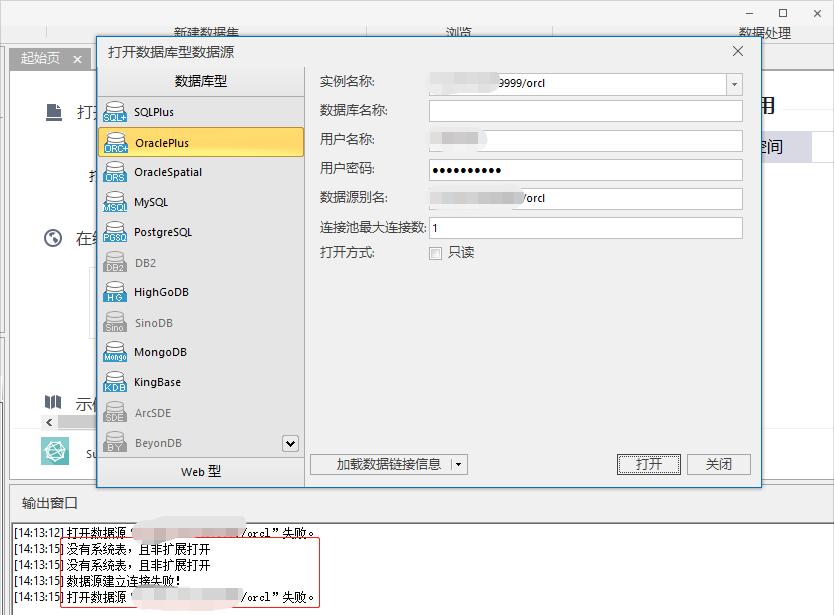Select the HighGoDB database icon
This screenshot has width=834, height=615.
[115, 292]
